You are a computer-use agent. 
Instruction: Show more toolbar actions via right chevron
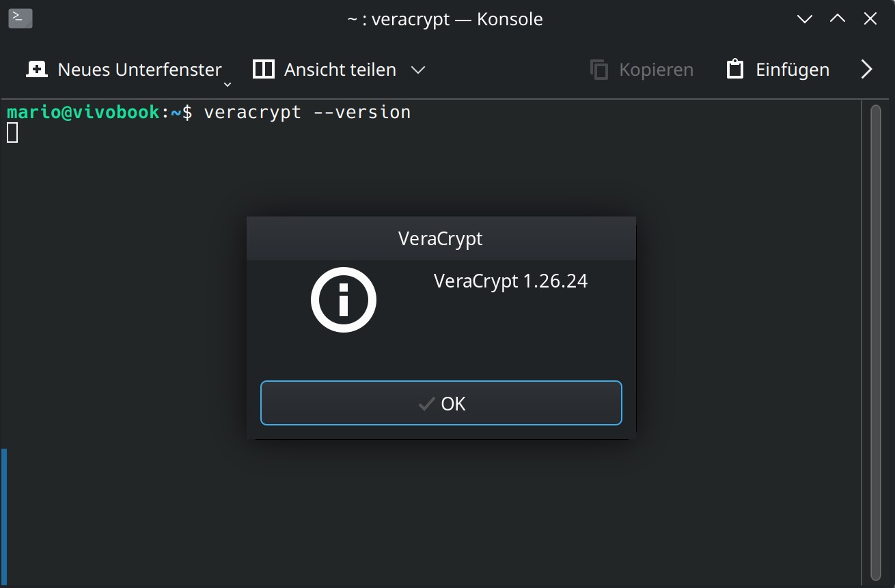click(x=867, y=70)
